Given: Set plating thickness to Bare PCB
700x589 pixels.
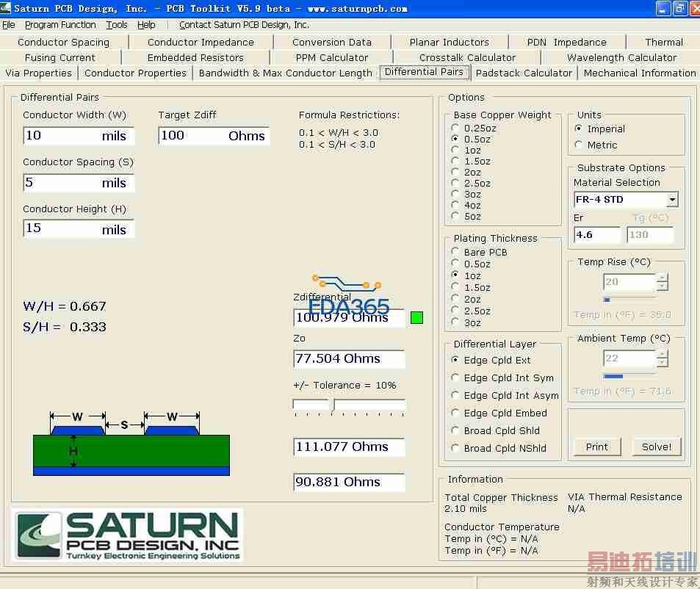Looking at the screenshot, I should pos(455,253).
